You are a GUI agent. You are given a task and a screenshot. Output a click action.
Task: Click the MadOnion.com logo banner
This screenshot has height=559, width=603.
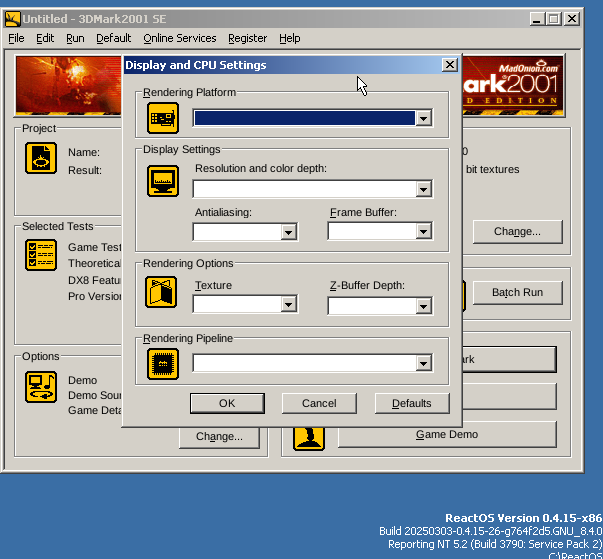click(513, 85)
